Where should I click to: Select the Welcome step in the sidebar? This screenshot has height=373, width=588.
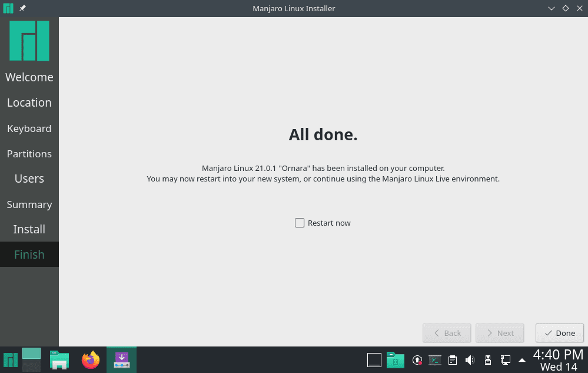click(29, 77)
